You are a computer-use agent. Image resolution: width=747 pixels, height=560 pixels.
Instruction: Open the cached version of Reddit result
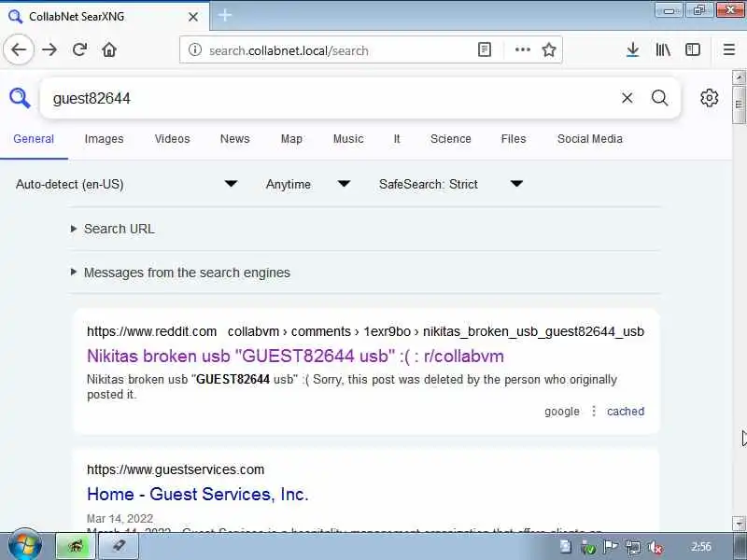(x=626, y=411)
